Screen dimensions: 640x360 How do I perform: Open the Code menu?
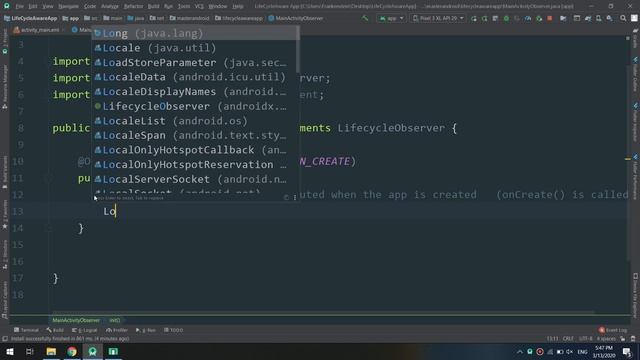tap(90, 6)
